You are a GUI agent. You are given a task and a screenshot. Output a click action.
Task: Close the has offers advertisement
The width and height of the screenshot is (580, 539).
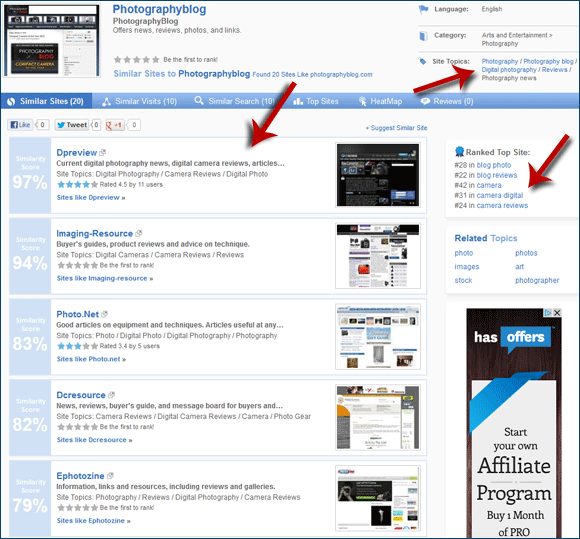coord(557,313)
